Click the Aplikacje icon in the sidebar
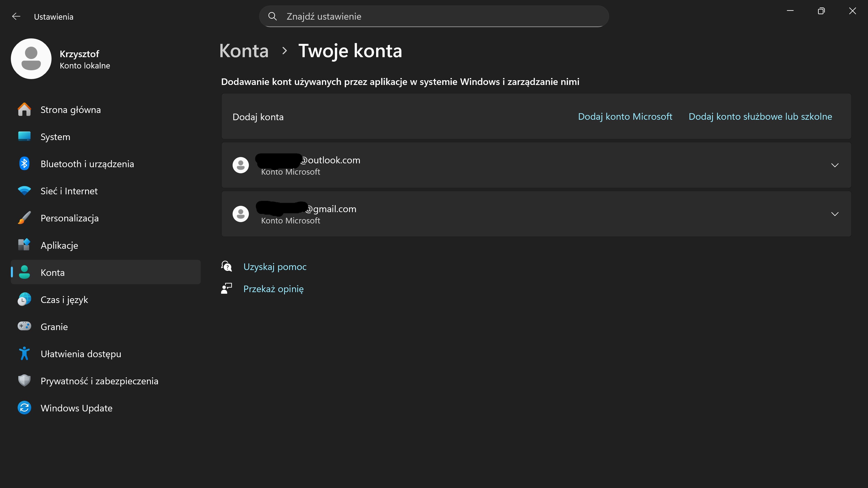This screenshot has height=488, width=868. (x=24, y=245)
